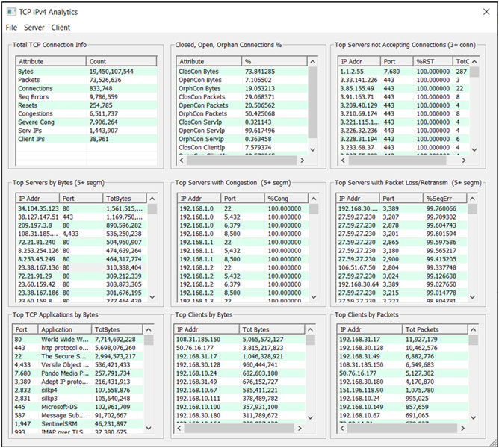Close the TCP IPv4 Analytics window
The image size is (499, 448).
(x=486, y=12)
